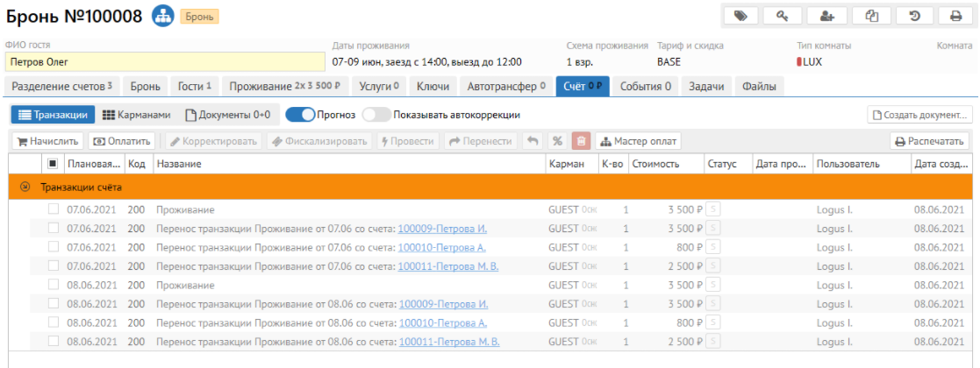Open history with the clock-arrow icon
980x368 pixels.
(x=912, y=16)
